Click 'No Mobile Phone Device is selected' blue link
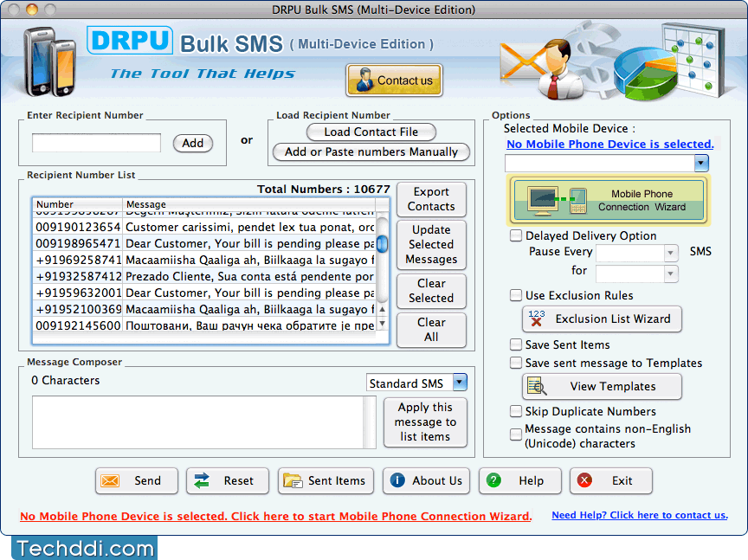 610,144
